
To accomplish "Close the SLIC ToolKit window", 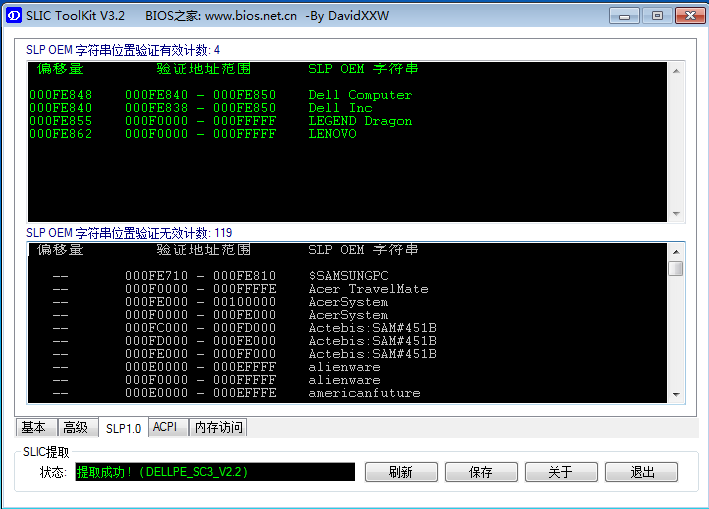I will pos(689,15).
